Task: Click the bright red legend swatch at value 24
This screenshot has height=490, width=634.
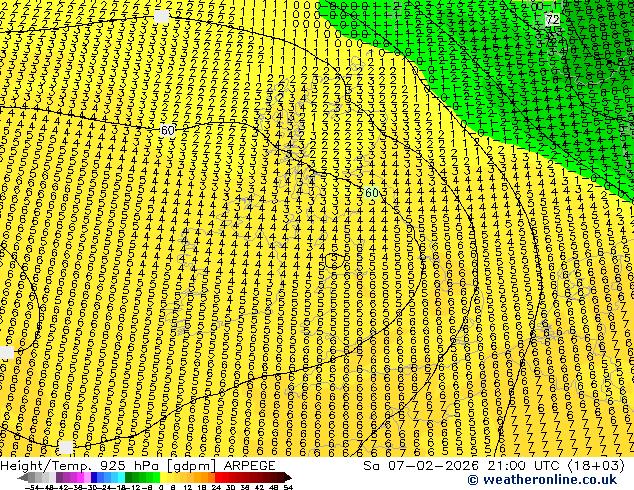Action: click(x=218, y=477)
